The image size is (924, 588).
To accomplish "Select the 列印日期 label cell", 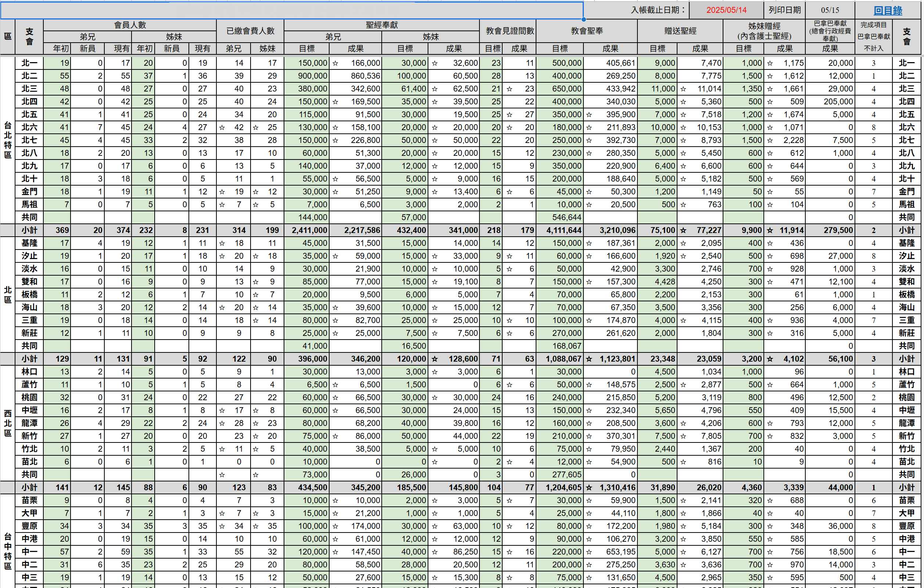I will click(x=784, y=10).
